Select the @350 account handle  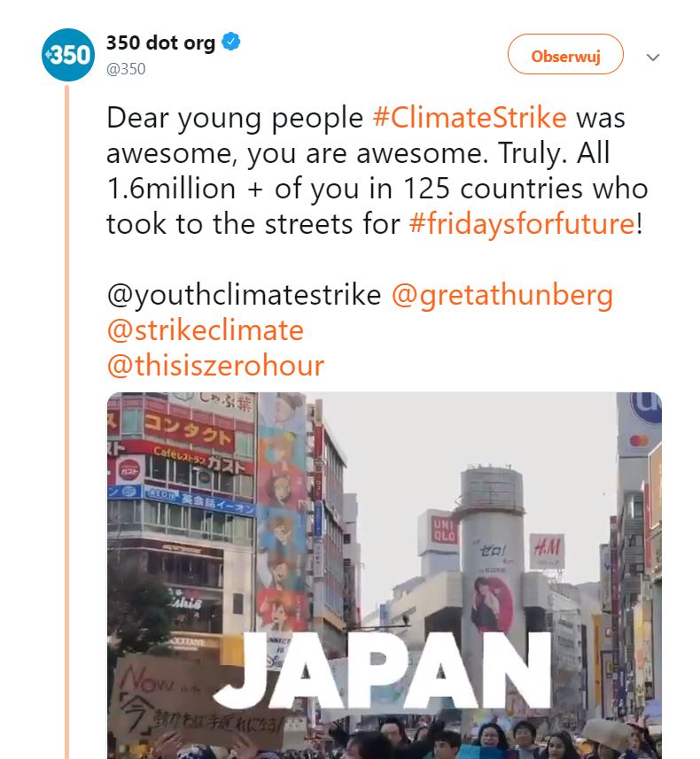click(126, 69)
